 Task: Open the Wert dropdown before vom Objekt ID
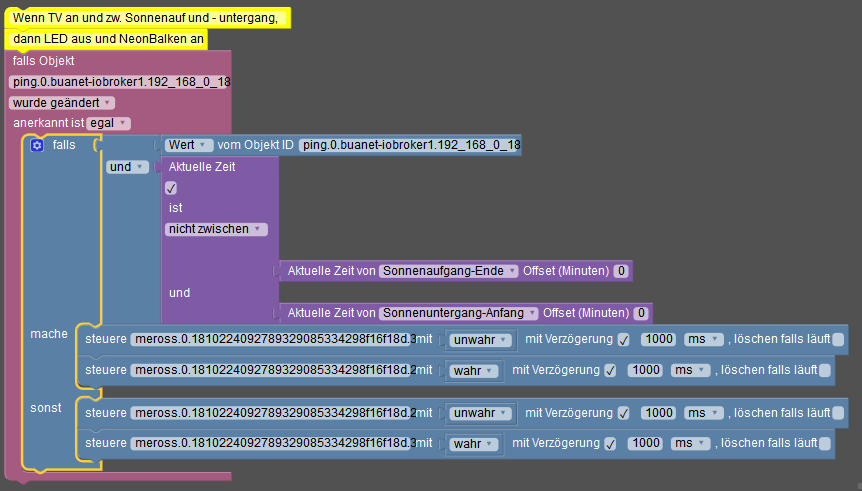tap(189, 145)
